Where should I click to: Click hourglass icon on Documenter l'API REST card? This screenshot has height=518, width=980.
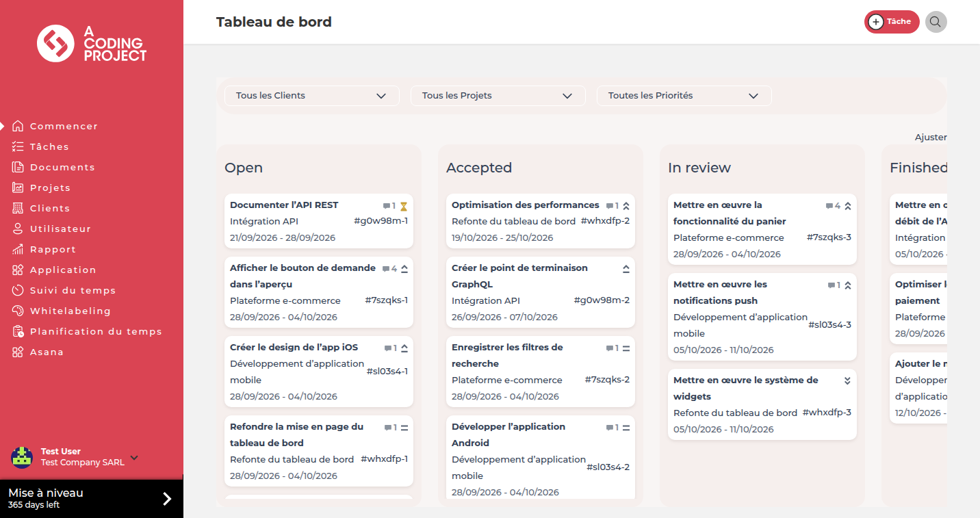pos(404,206)
